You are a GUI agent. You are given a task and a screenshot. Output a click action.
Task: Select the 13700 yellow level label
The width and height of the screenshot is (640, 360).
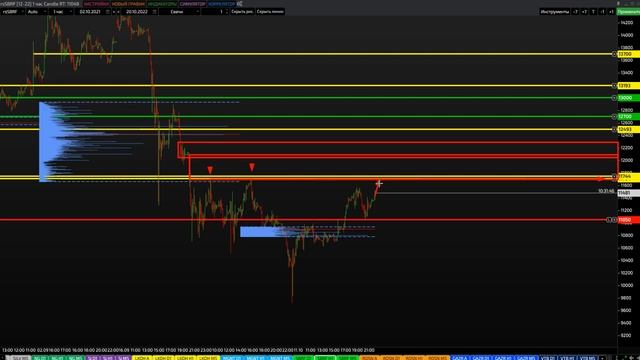coord(629,54)
